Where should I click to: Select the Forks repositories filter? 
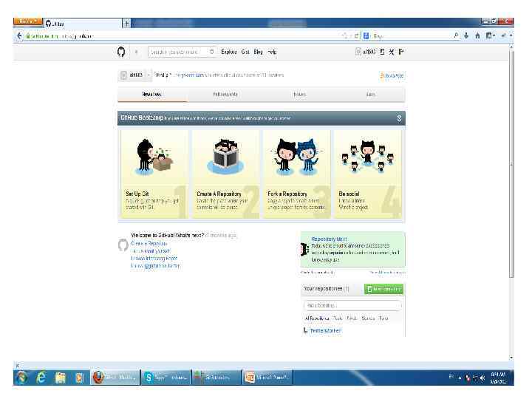(383, 318)
